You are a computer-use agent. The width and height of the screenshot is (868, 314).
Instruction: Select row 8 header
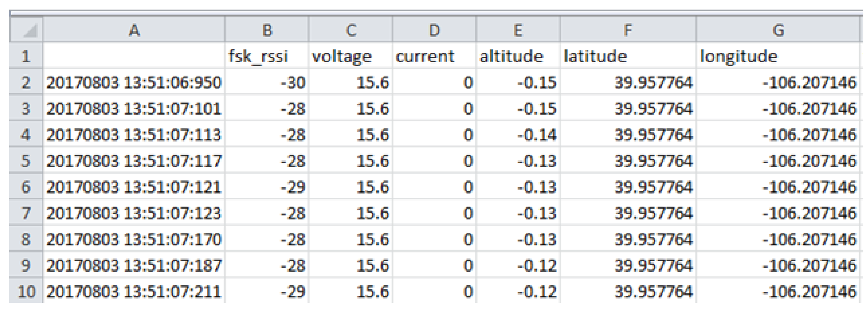click(x=26, y=239)
